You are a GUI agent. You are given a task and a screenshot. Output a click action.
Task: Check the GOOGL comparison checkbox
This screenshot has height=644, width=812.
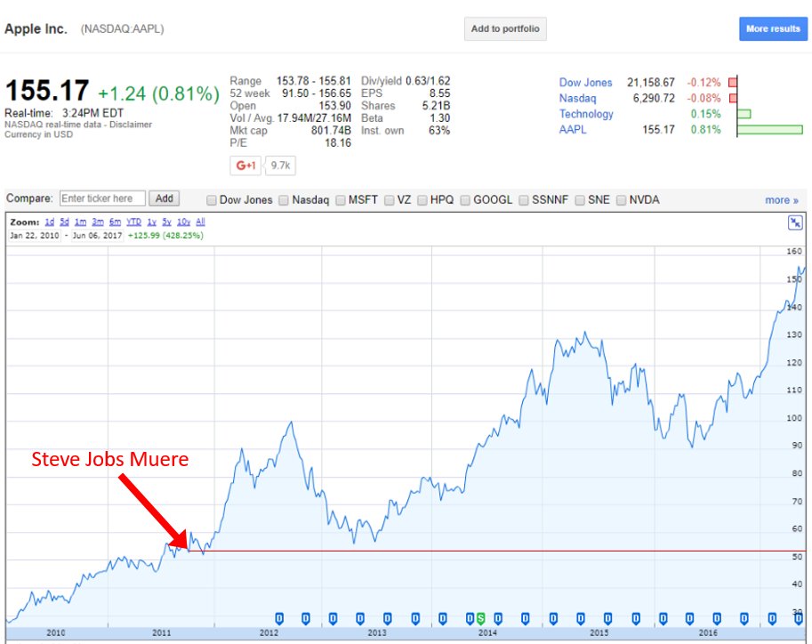[465, 200]
